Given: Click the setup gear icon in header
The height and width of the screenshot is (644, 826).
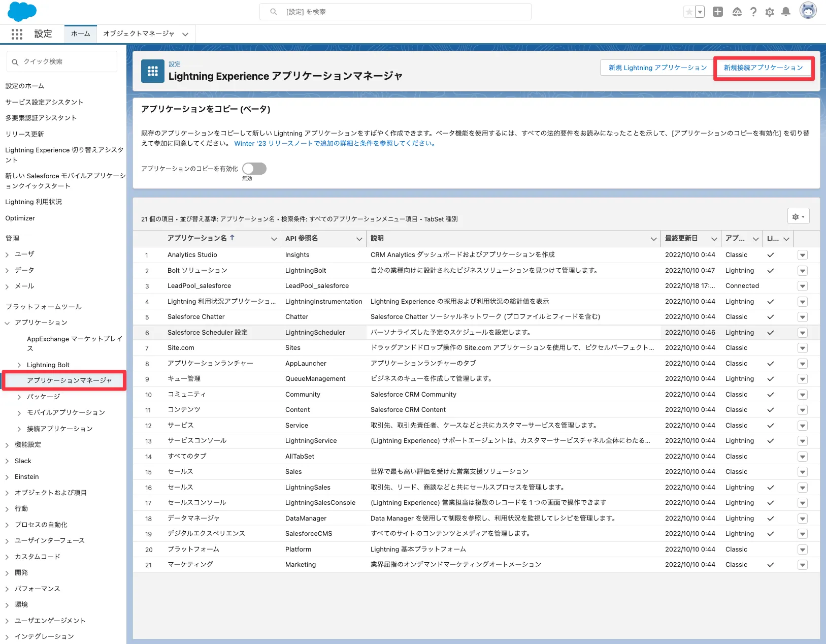Looking at the screenshot, I should [x=770, y=12].
